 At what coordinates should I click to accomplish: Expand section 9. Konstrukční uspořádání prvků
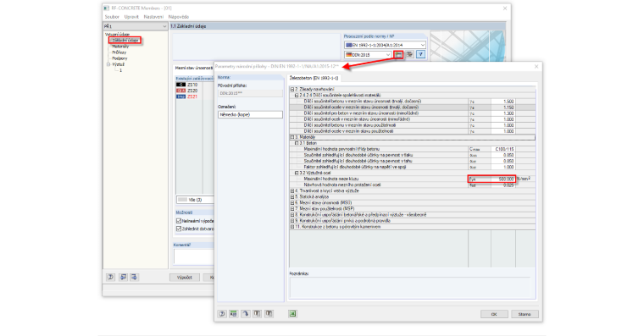(x=292, y=221)
